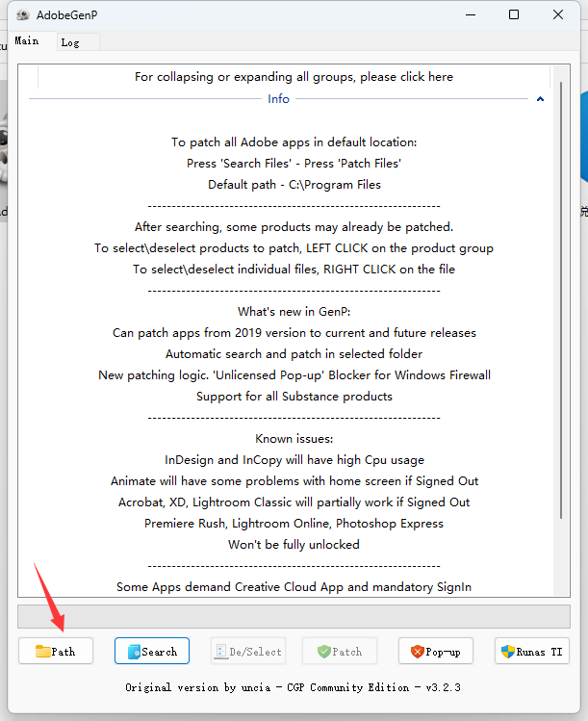Click the checklist icon on De/Select

point(221,652)
